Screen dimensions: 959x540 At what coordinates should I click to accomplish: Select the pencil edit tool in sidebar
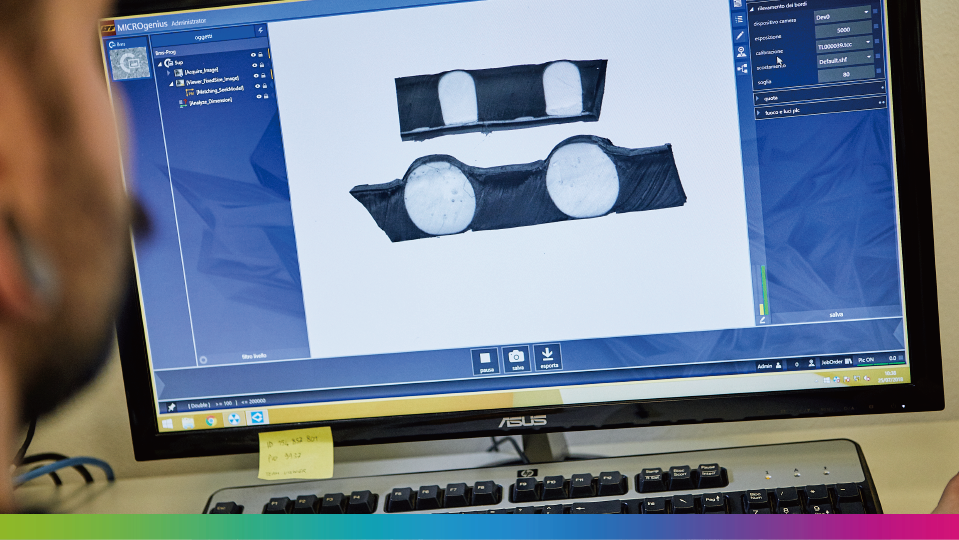740,35
